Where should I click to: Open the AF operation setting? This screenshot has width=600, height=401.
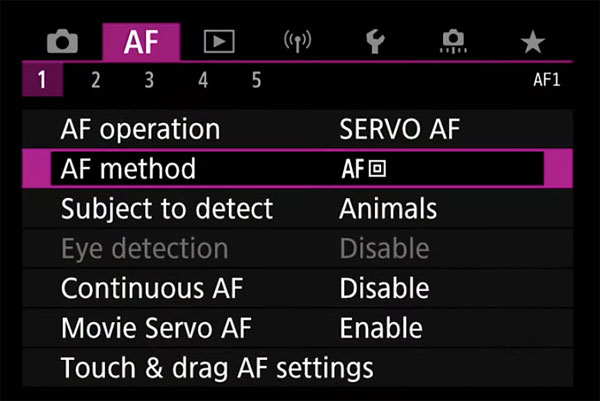point(298,129)
